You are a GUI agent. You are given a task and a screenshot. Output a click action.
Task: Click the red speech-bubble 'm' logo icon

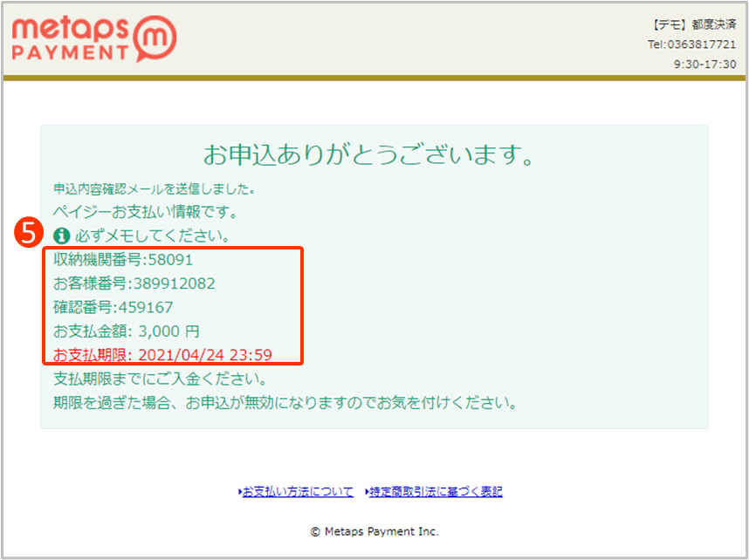(x=155, y=40)
